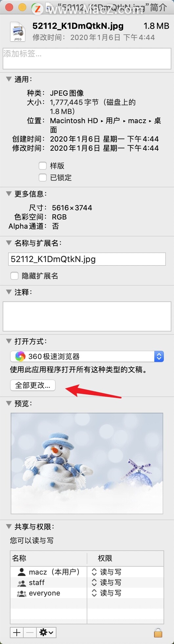This screenshot has height=644, width=174.
Task: Add a user with the plus button
Action: point(17,632)
